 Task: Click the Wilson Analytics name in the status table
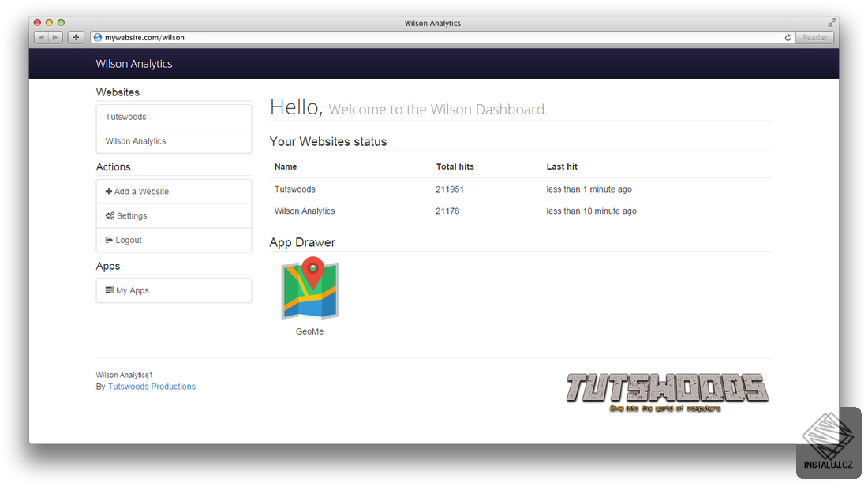(305, 211)
